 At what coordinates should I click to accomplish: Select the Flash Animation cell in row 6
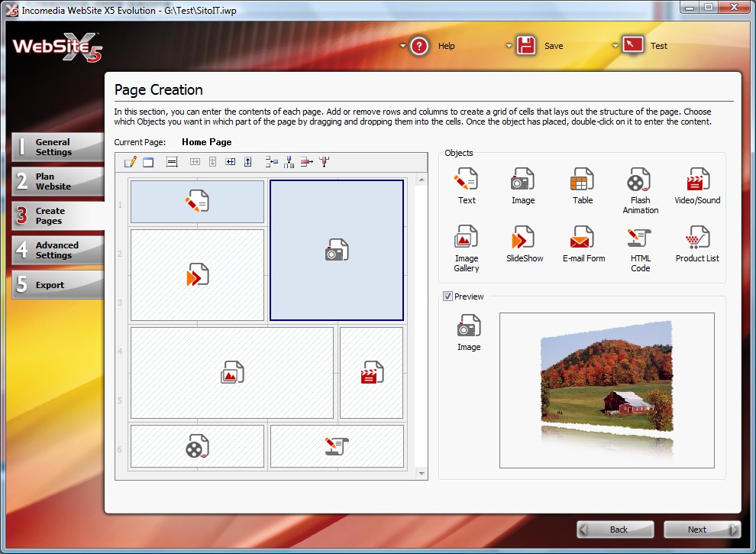tap(197, 446)
